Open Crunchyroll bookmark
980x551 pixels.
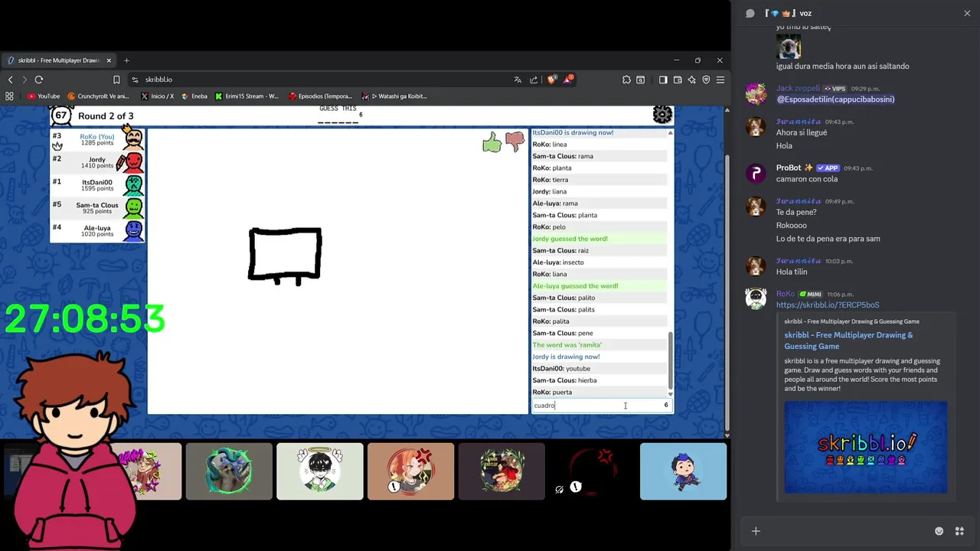click(99, 96)
